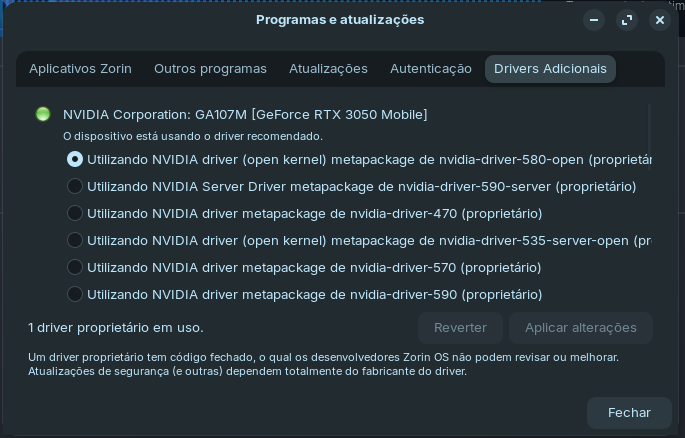Click the Fechar button
This screenshot has height=438, width=685.
629,413
